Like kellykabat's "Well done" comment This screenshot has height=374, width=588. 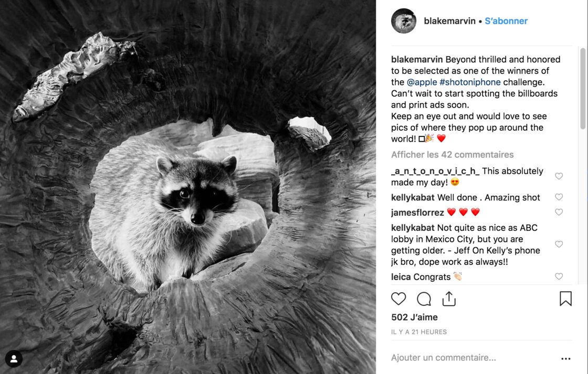tap(559, 197)
